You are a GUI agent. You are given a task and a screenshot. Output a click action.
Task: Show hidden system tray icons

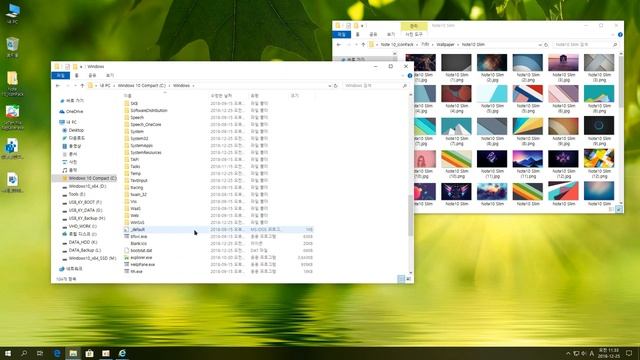coord(568,353)
